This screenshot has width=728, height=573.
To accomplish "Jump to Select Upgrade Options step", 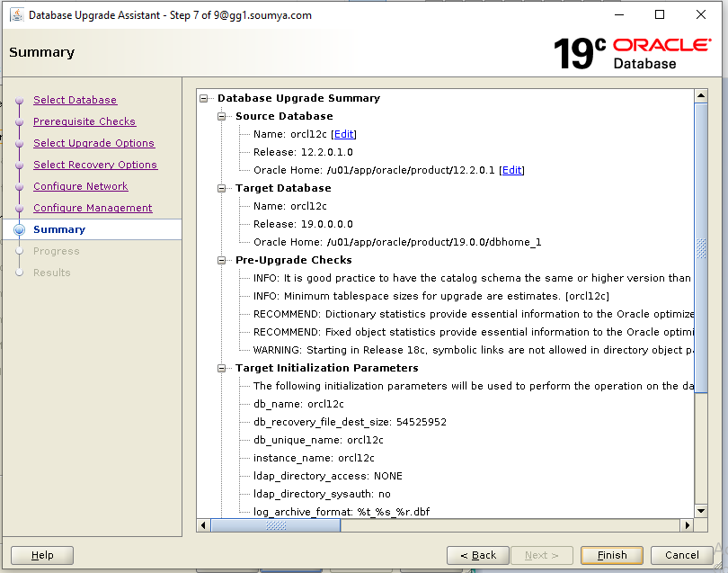I will (93, 143).
